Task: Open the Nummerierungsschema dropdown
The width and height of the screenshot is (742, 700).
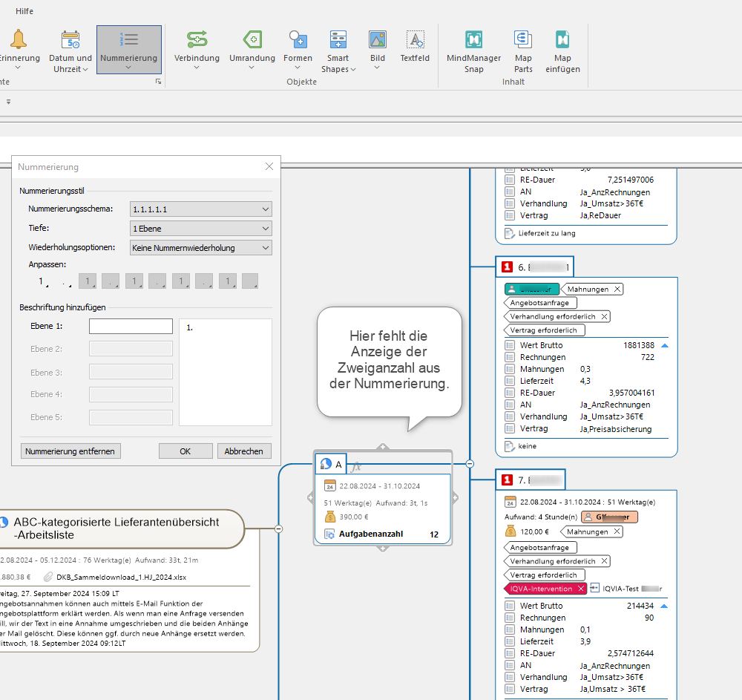Action: [200, 209]
